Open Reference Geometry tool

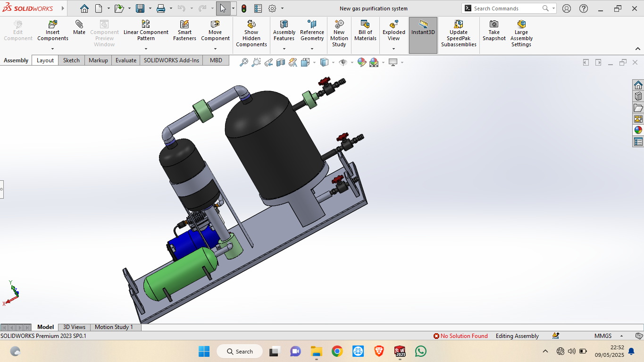pos(312,31)
